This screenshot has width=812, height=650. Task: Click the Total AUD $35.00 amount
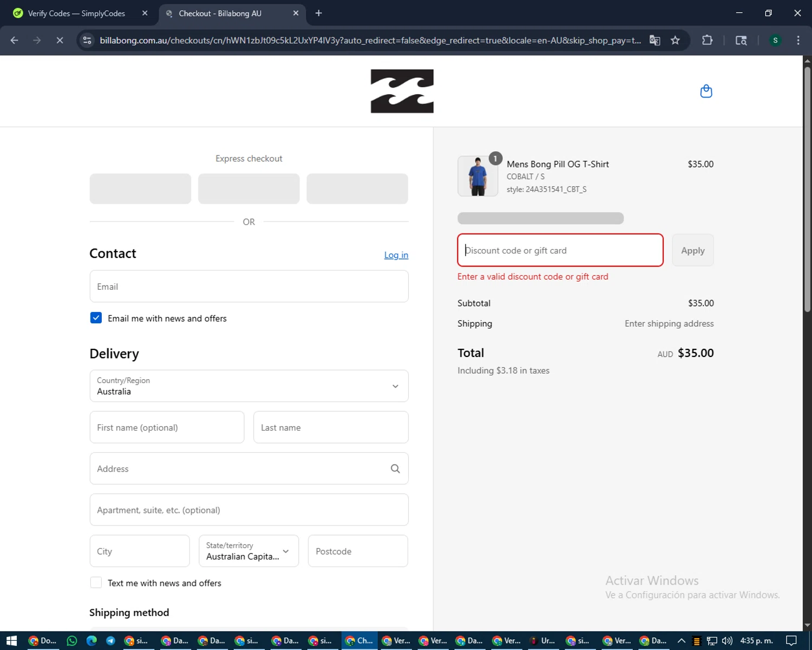(696, 353)
